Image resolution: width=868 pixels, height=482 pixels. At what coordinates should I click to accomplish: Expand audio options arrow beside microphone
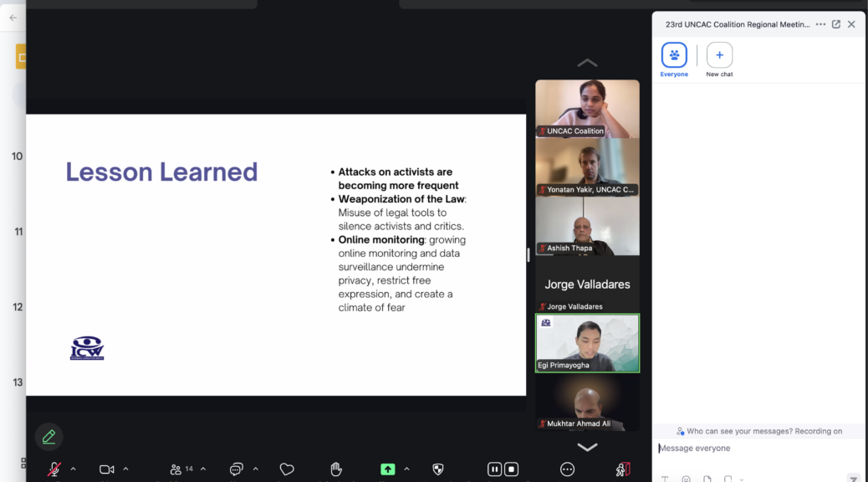73,469
